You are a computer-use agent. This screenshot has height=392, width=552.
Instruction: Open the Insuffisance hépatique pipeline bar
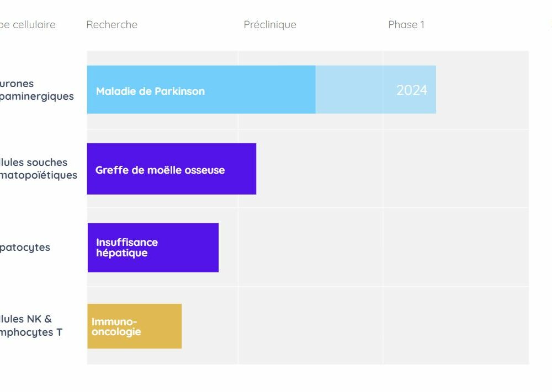(153, 248)
